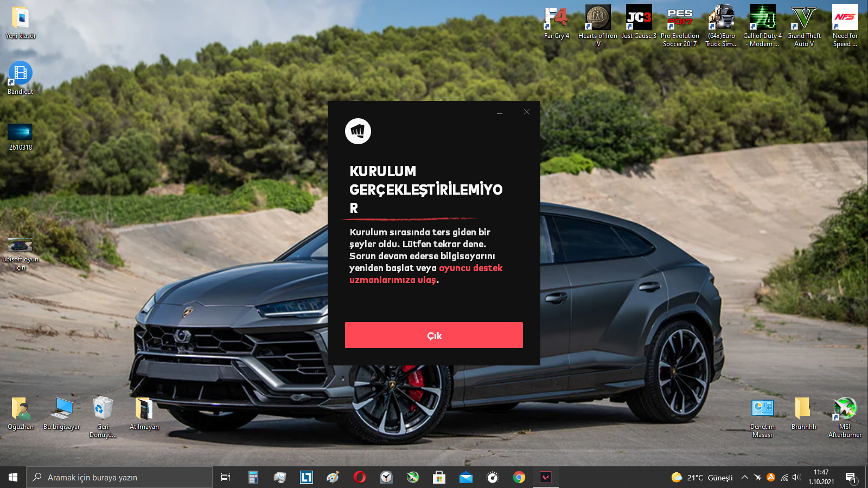Select the Atılmayan desktop folder
The height and width of the screenshot is (488, 868).
pyautogui.click(x=144, y=413)
